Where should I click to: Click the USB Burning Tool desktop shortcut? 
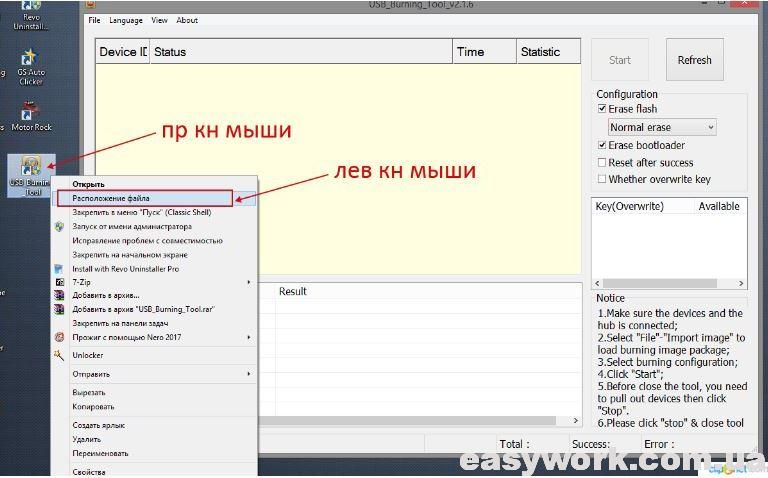30,173
